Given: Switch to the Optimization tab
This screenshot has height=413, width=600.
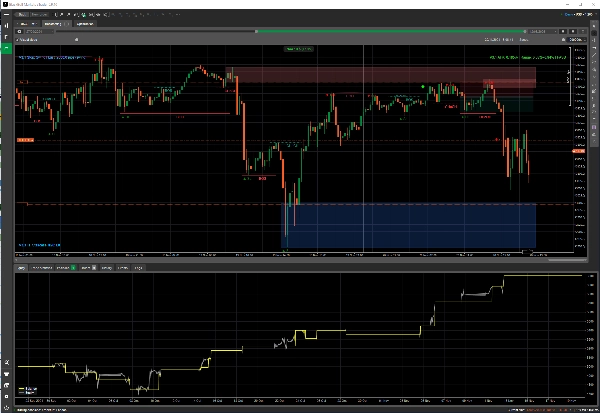Looking at the screenshot, I should pos(85,24).
